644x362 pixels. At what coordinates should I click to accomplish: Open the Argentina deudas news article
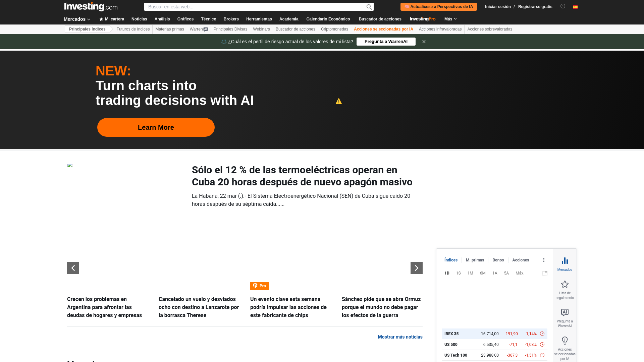(105, 307)
